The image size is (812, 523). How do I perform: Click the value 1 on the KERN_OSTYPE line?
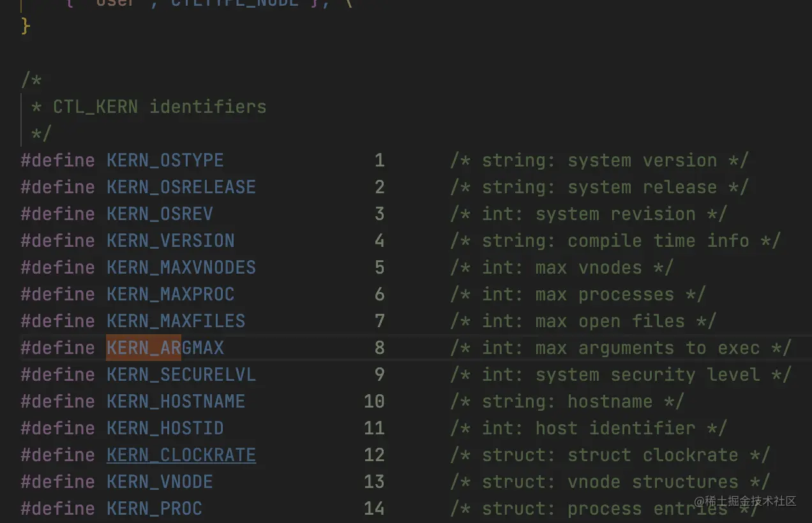tap(379, 160)
